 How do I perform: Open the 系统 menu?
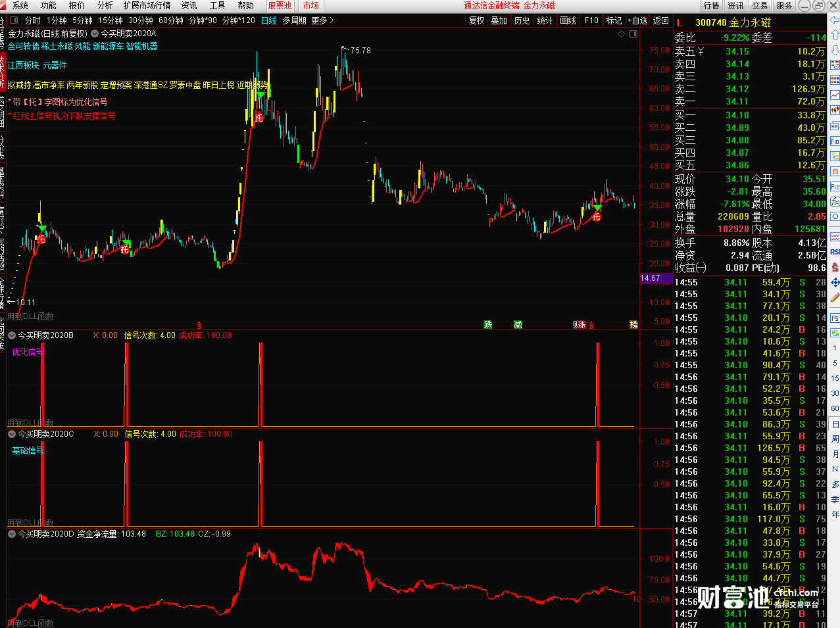click(20, 5)
